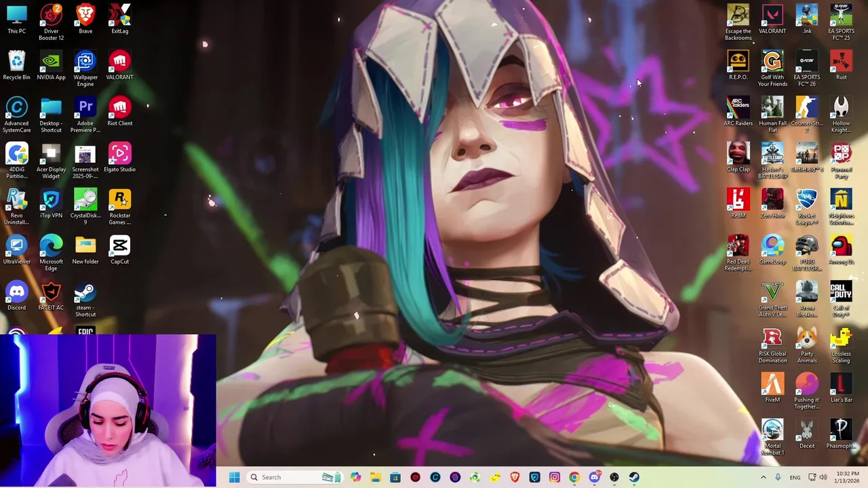Open Human Fall Flat desktop shortcut

point(772,115)
